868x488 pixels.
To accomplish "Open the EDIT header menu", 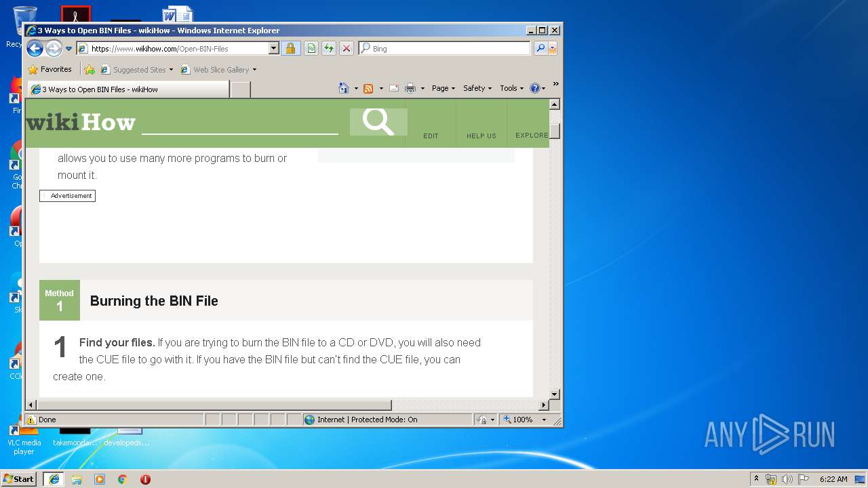I will (x=431, y=136).
